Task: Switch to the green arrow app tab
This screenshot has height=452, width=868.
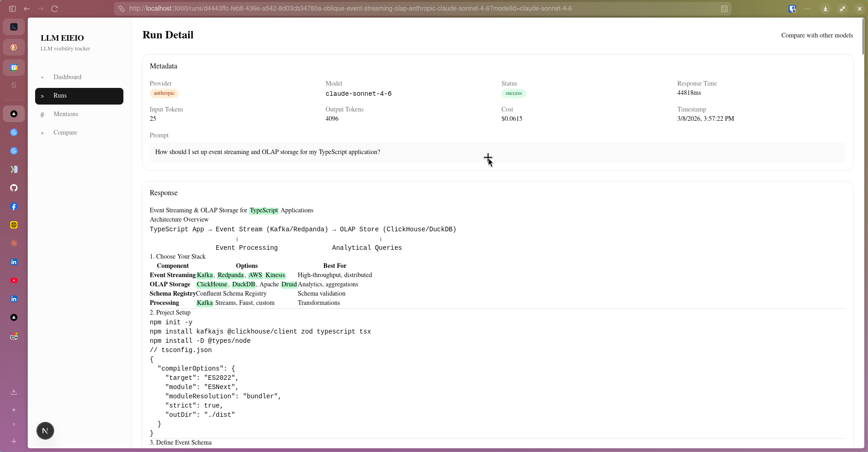Action: coord(14,169)
